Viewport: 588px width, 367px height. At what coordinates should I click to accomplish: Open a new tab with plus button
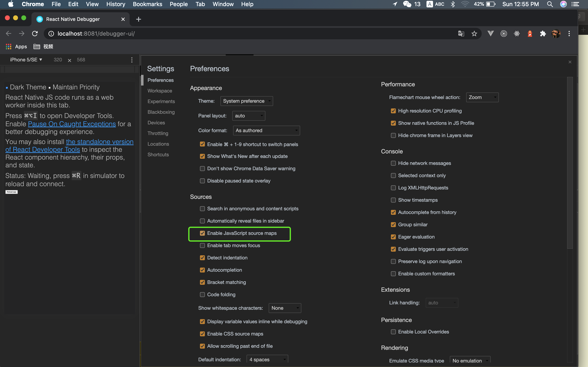pyautogui.click(x=138, y=19)
